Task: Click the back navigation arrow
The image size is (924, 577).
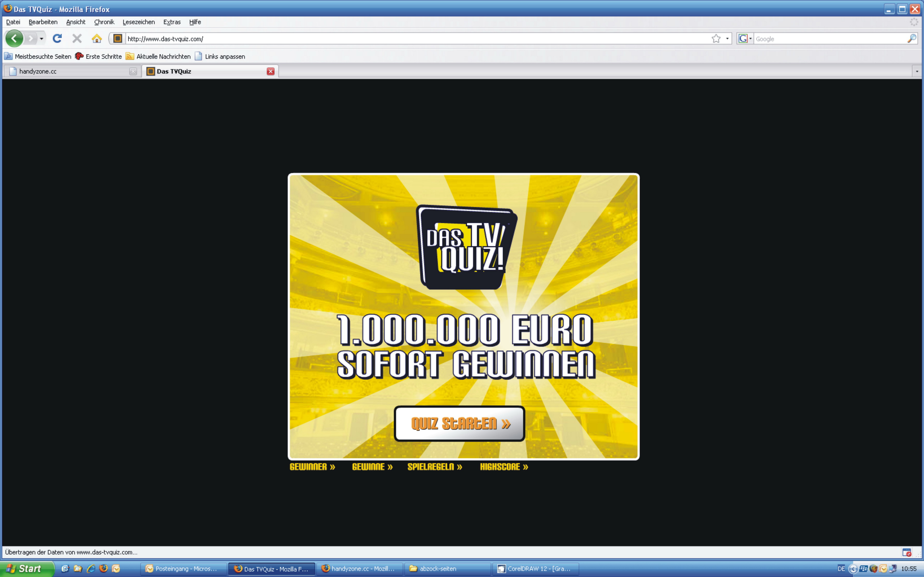Action: [x=14, y=38]
